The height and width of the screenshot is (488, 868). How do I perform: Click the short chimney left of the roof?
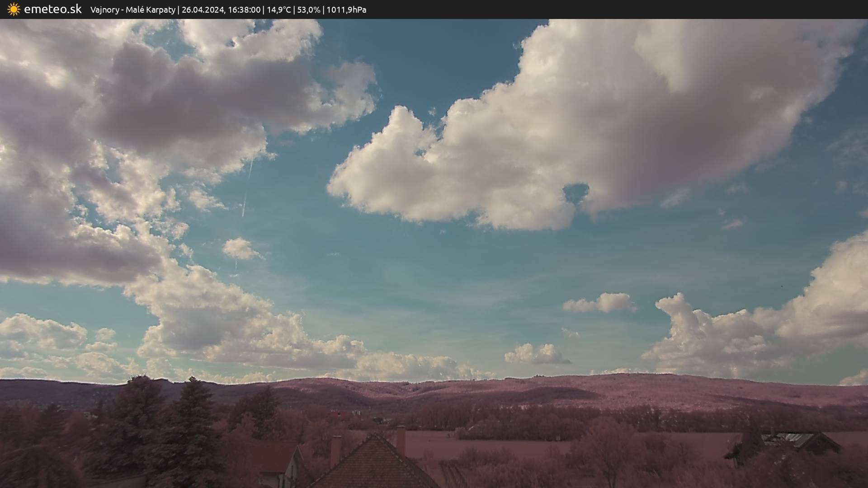click(x=335, y=450)
